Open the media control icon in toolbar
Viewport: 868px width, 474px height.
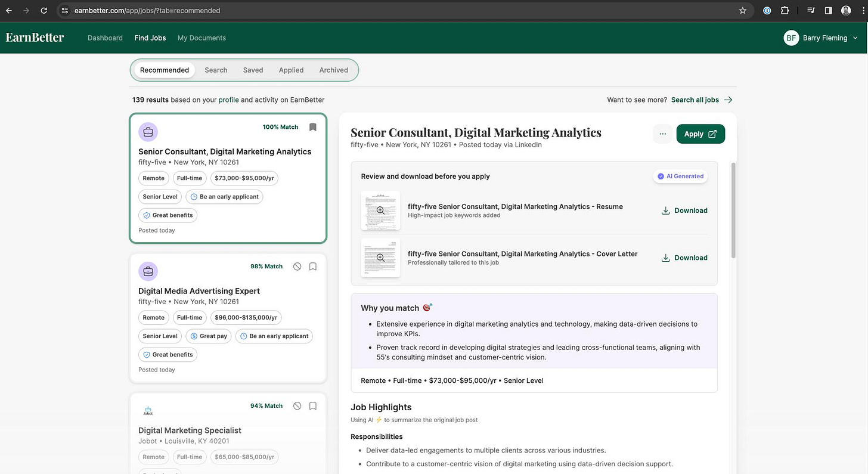811,10
